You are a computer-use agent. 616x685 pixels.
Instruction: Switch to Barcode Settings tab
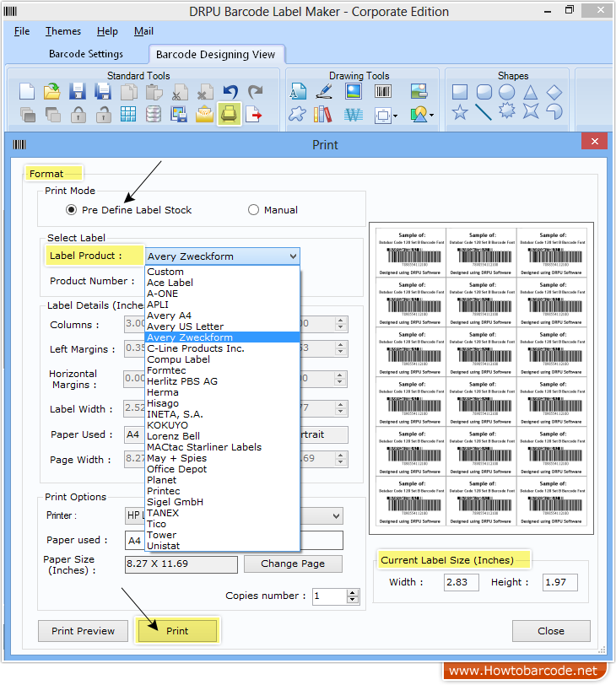tap(86, 54)
